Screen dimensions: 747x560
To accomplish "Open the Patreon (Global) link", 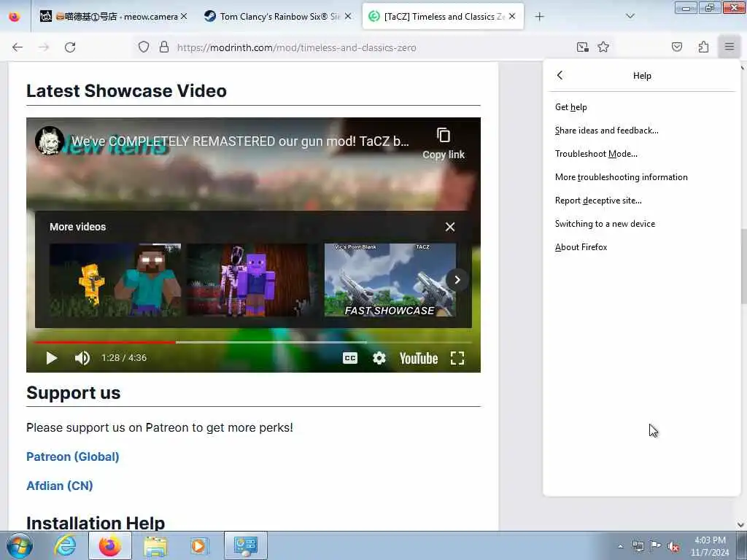I will [73, 456].
